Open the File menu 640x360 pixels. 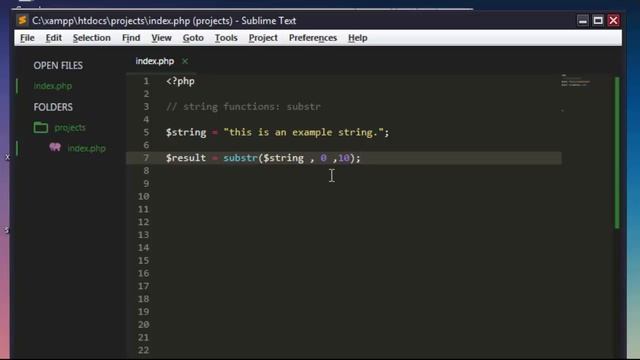coord(27,38)
